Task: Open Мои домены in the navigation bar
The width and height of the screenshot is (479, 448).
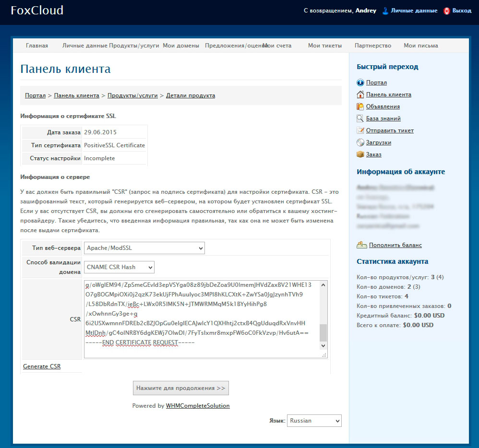Action: point(181,46)
